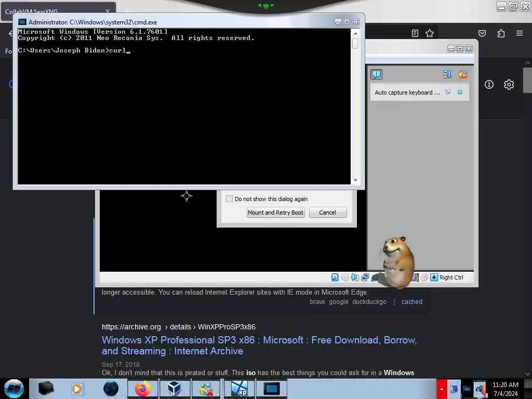Check Do not show this dialog again
This screenshot has height=399, width=532.
(229, 198)
